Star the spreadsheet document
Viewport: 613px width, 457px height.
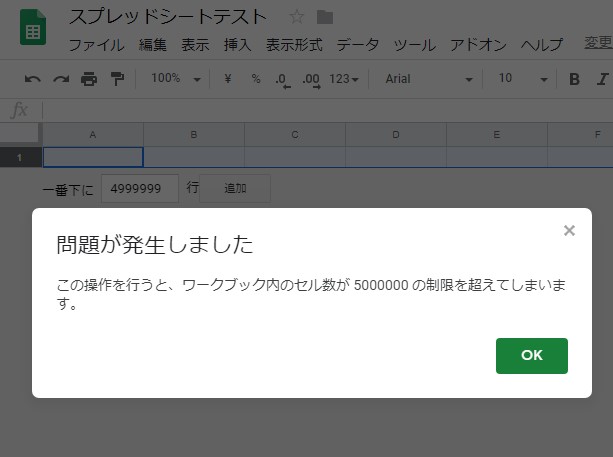[296, 17]
